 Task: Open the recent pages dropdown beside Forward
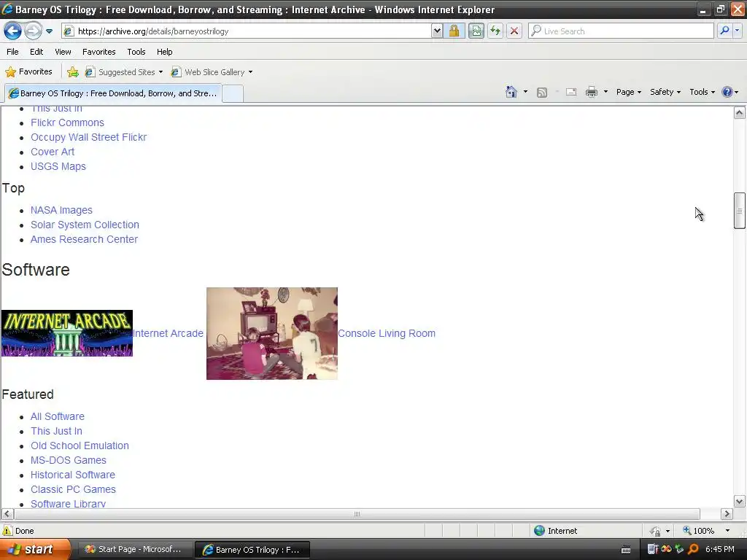coord(49,31)
